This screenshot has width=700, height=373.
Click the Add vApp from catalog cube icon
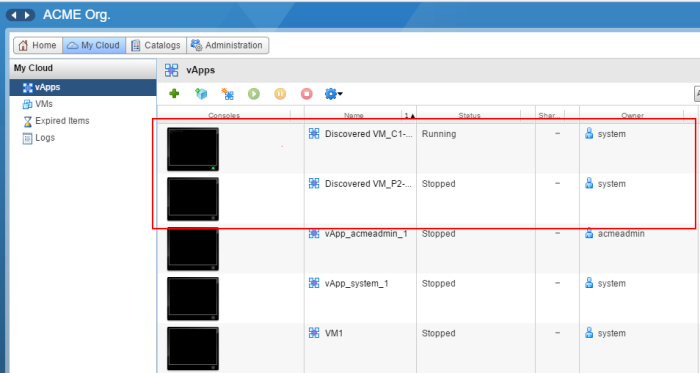[x=201, y=94]
